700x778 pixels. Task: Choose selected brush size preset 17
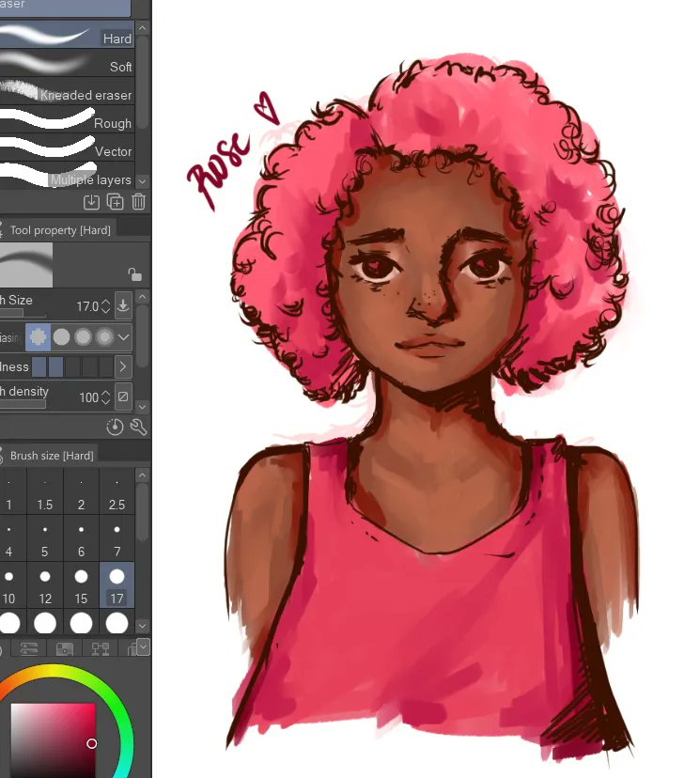pos(117,585)
